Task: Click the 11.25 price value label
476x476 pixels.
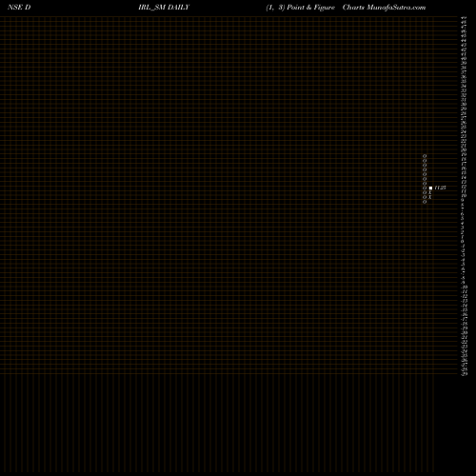Action: [440, 188]
